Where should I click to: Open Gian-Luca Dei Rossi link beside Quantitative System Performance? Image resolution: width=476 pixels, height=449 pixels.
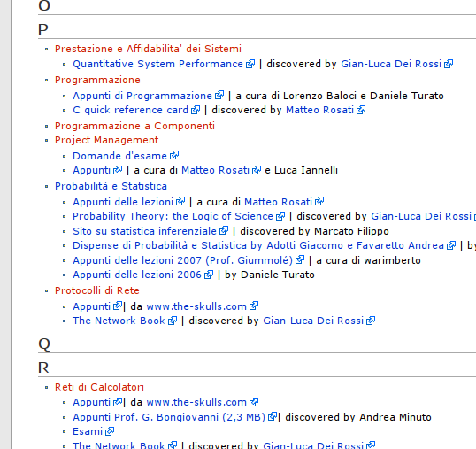[x=391, y=64]
